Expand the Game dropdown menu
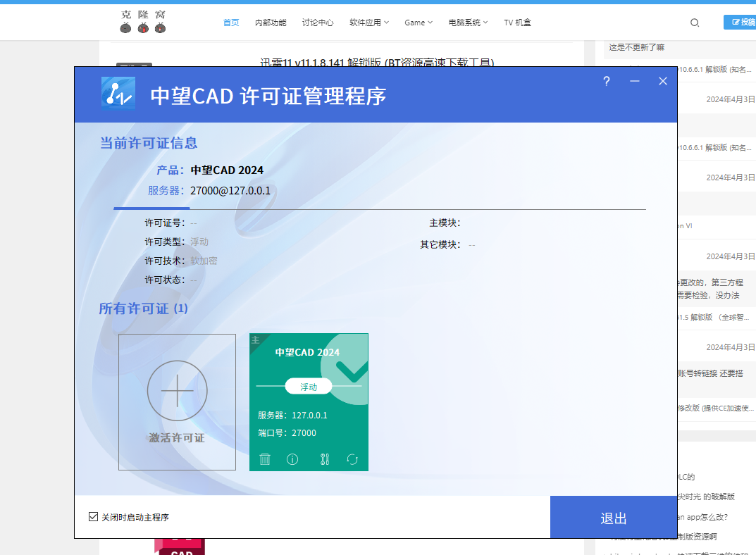 pos(419,23)
